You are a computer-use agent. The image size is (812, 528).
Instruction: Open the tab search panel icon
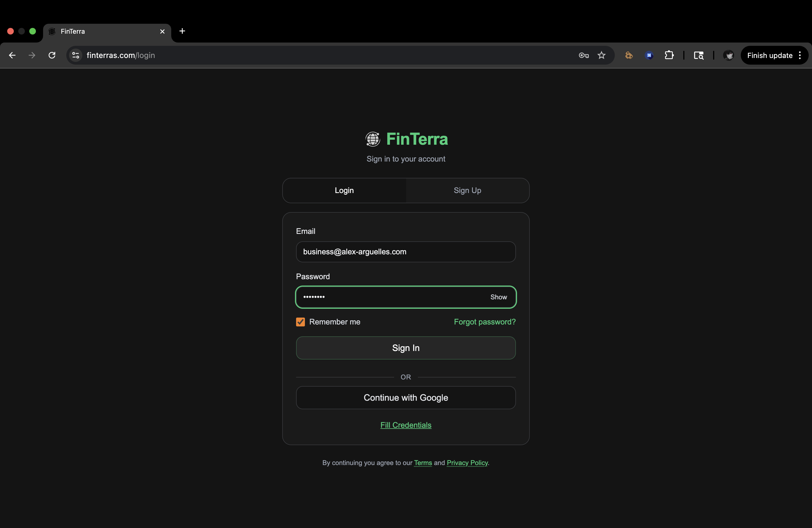(698, 55)
